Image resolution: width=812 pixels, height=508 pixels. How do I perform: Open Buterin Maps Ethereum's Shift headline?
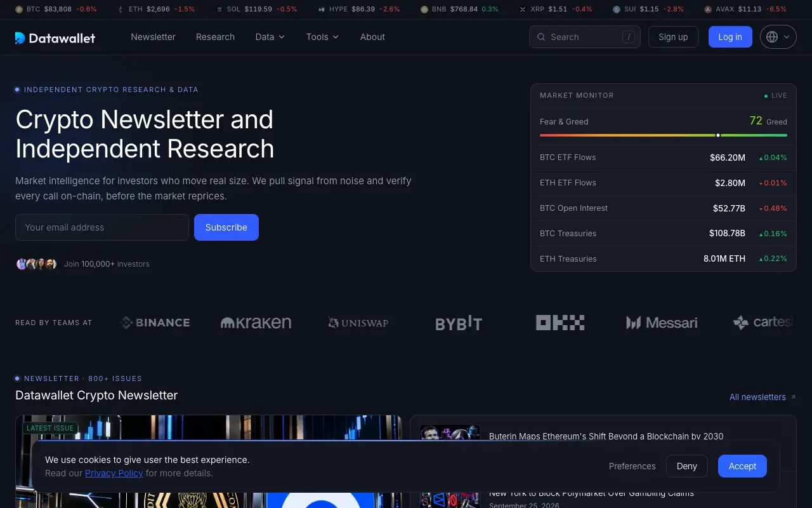(x=606, y=436)
